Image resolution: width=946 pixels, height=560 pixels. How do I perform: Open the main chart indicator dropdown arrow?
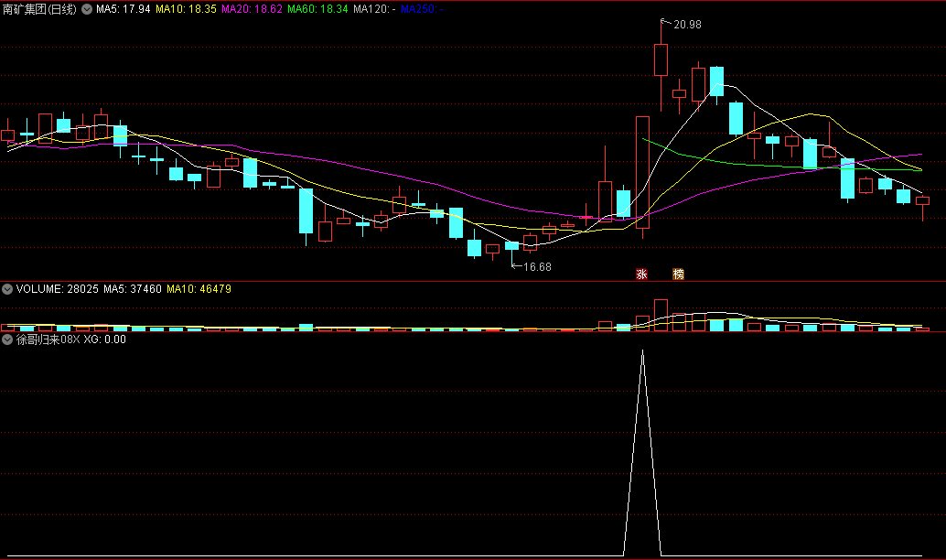pyautogui.click(x=87, y=9)
